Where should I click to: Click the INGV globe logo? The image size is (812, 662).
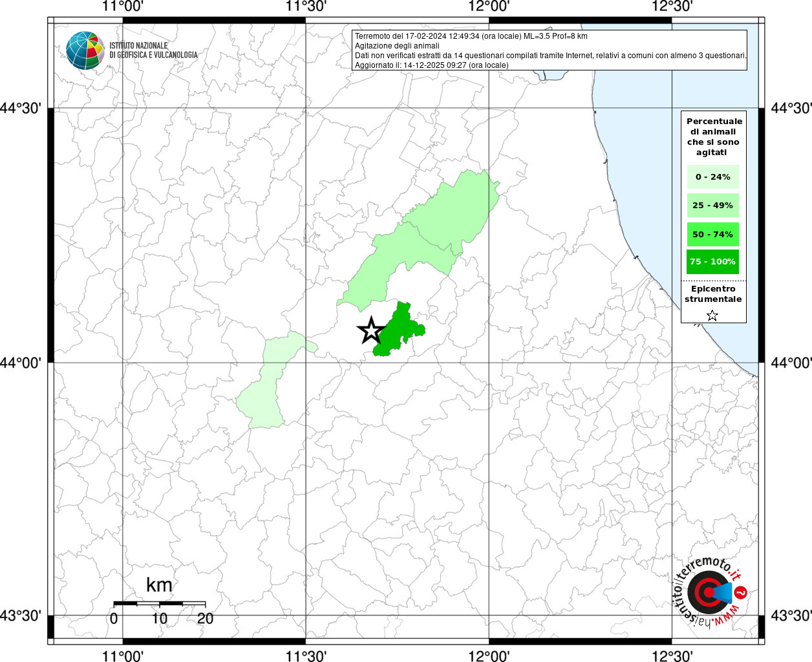85,50
